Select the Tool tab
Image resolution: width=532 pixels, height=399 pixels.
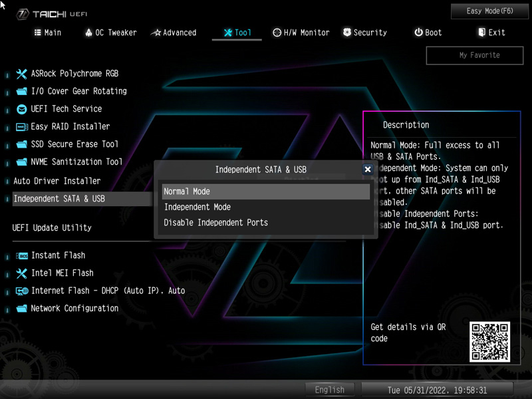[x=237, y=33]
